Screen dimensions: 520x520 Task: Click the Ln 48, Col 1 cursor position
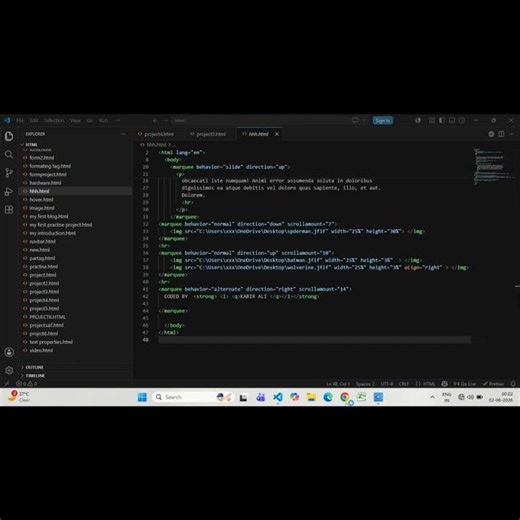tap(338, 384)
